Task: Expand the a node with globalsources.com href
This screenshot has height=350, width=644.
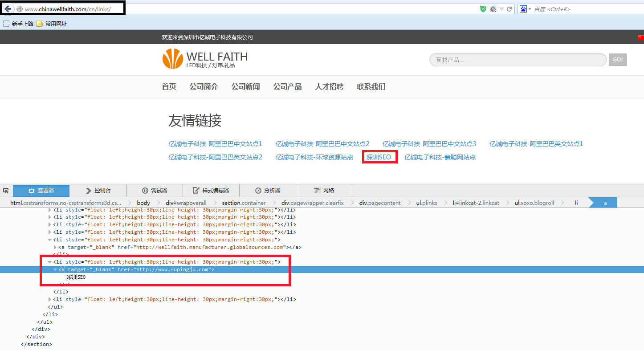Action: pos(55,247)
